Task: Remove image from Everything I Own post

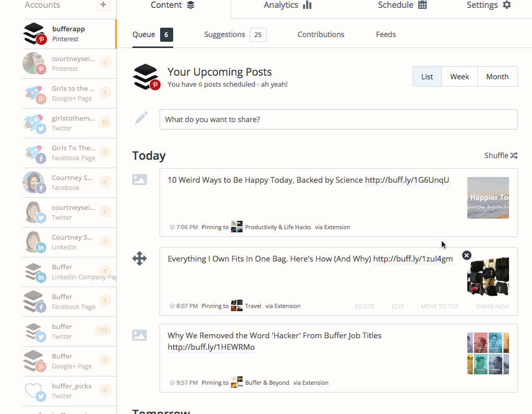Action: [466, 255]
